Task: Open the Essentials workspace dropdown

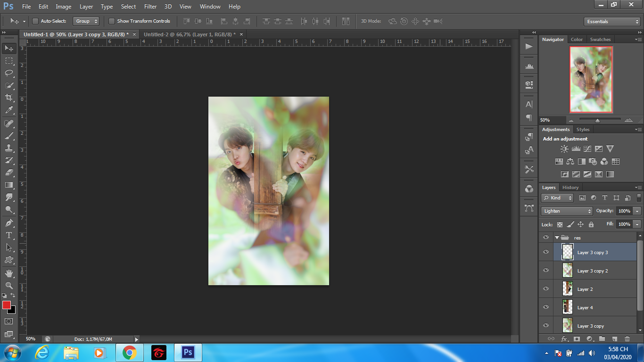Action: click(611, 22)
